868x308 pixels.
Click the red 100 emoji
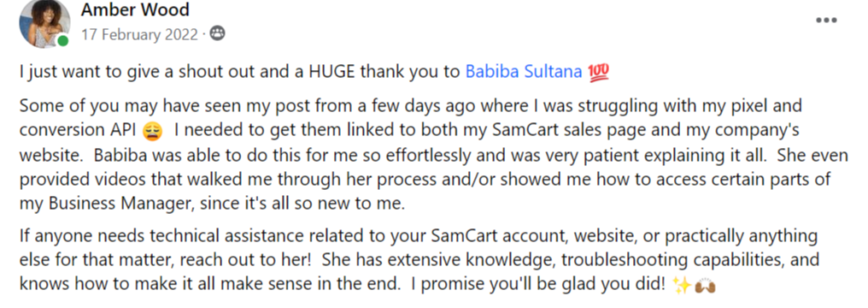point(599,72)
